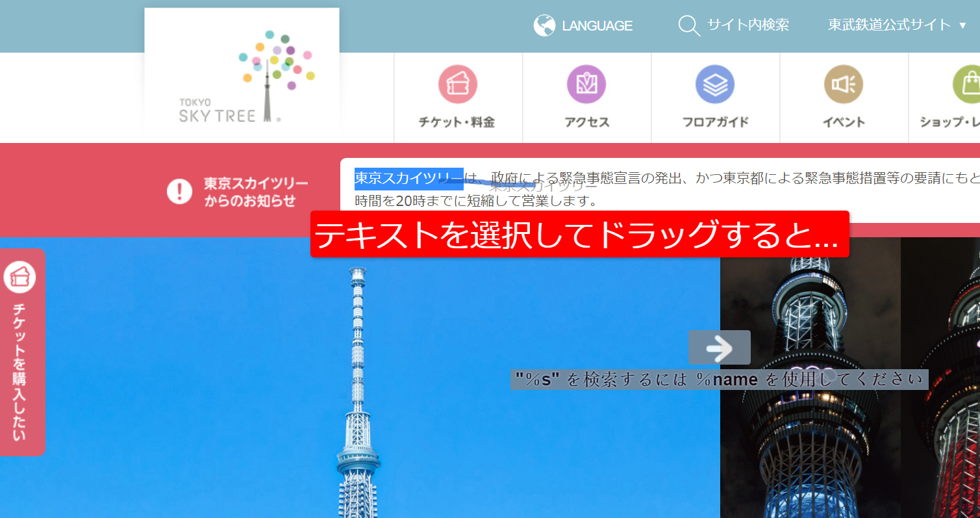
Task: Click the brown megaphone event icon
Action: point(844,84)
